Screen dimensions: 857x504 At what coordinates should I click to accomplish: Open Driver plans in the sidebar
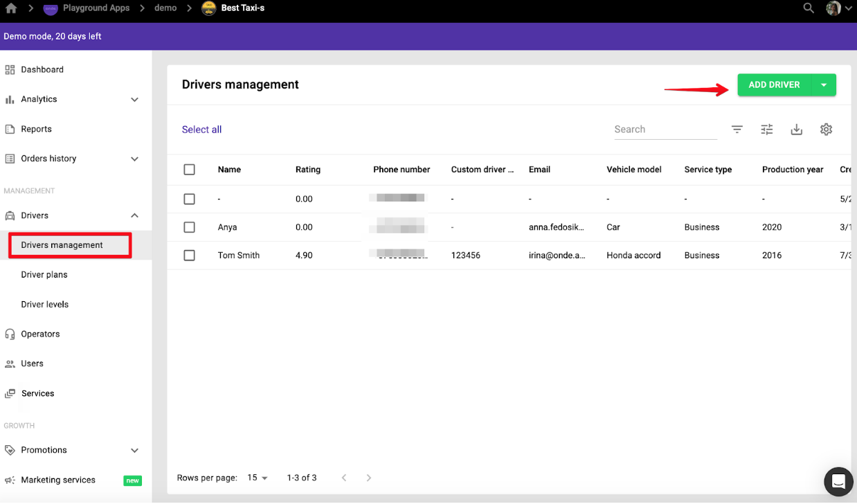pyautogui.click(x=44, y=275)
